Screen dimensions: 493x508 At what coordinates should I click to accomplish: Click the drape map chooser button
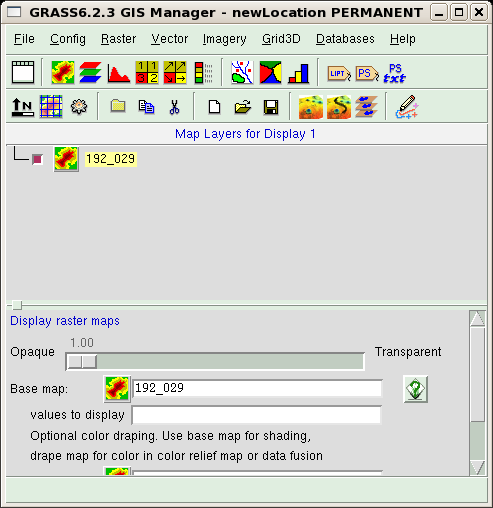tap(117, 471)
